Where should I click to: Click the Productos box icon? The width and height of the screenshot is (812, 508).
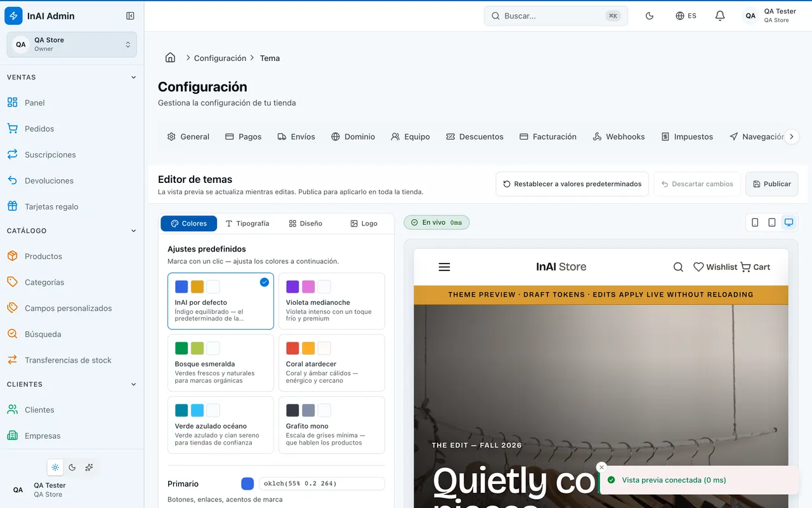coord(12,256)
